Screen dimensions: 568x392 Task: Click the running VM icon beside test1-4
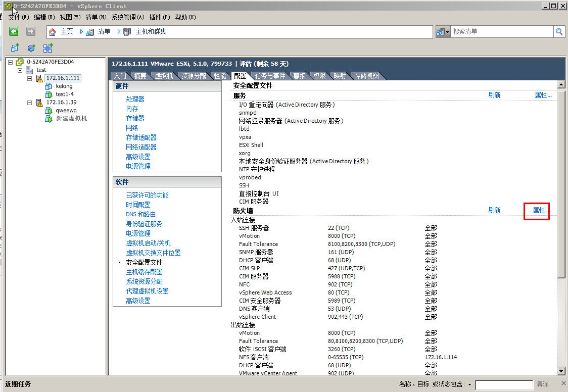pos(49,94)
